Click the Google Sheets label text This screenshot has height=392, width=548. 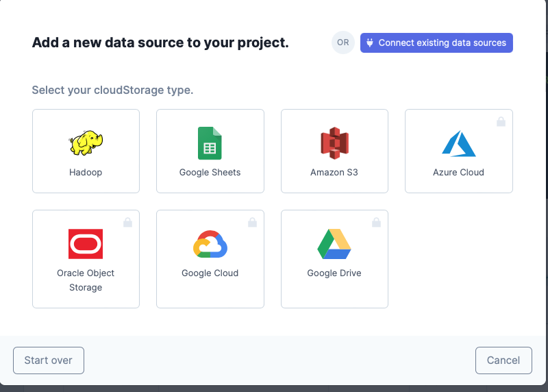point(210,173)
